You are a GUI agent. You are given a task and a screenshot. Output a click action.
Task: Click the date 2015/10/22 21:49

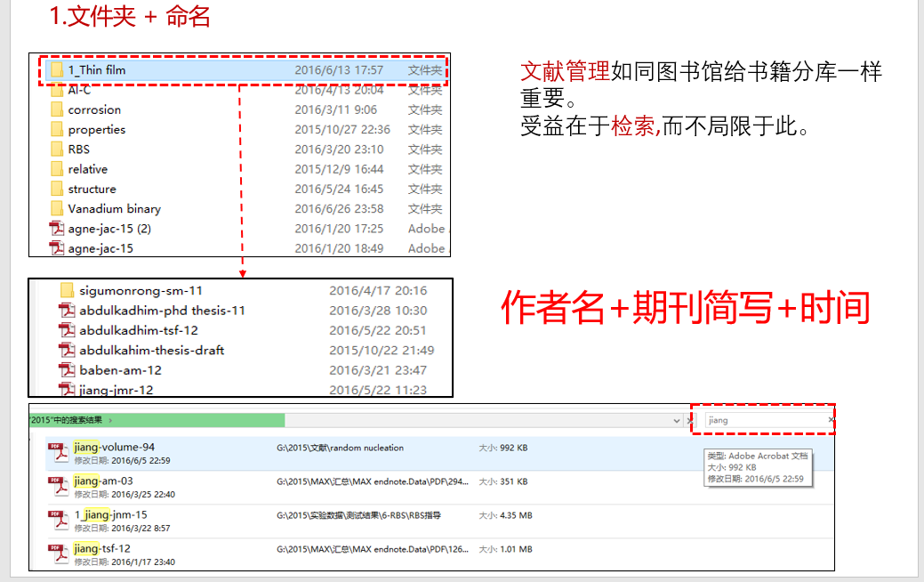tap(382, 351)
